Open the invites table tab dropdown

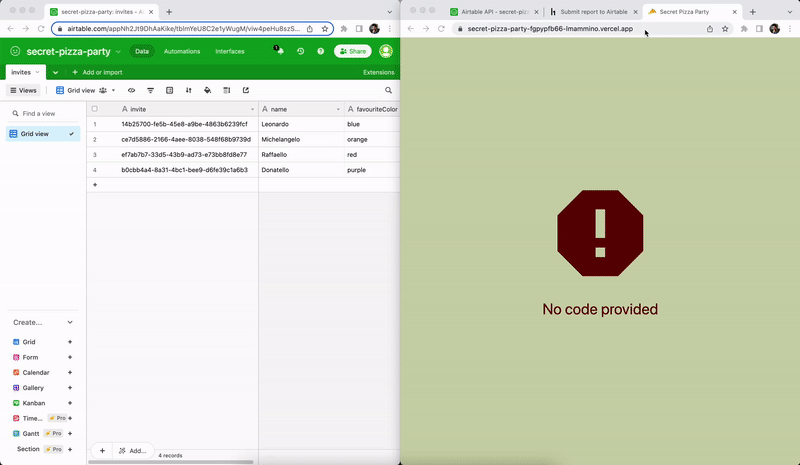click(39, 72)
